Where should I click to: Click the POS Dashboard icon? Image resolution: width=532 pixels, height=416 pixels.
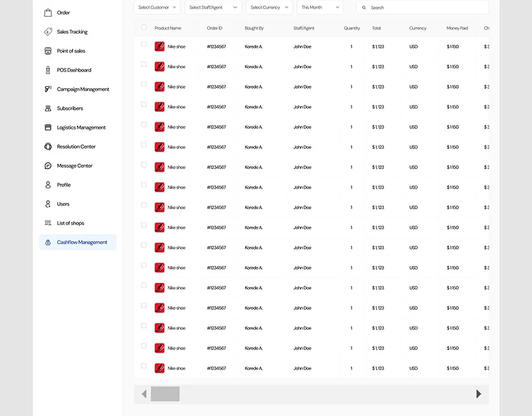[x=48, y=70]
